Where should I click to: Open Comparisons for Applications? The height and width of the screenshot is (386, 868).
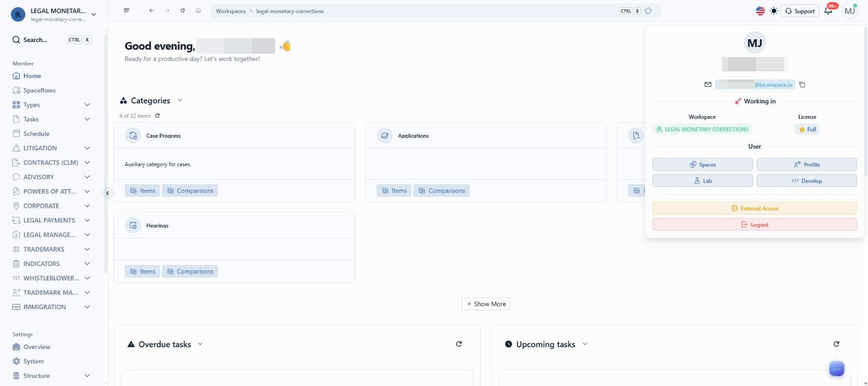pyautogui.click(x=442, y=191)
